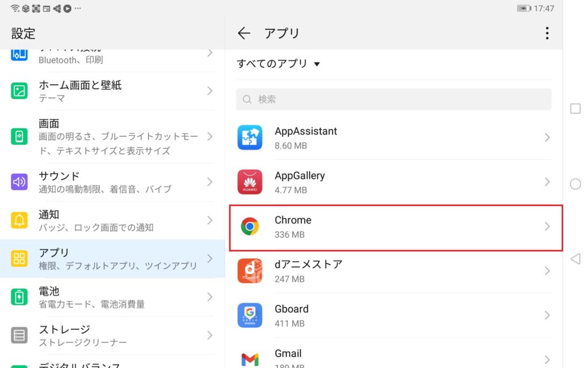The height and width of the screenshot is (368, 588).
Task: Open AppAssistant app details
Action: [394, 137]
